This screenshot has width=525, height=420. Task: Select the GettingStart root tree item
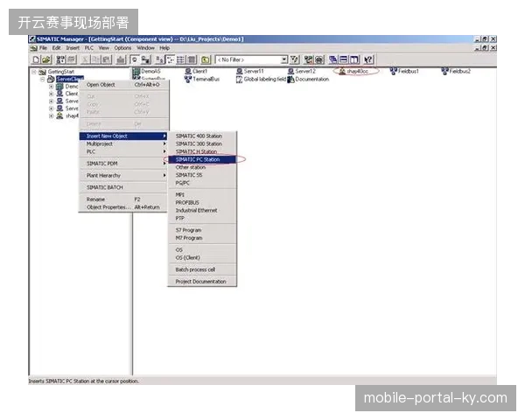pos(61,72)
